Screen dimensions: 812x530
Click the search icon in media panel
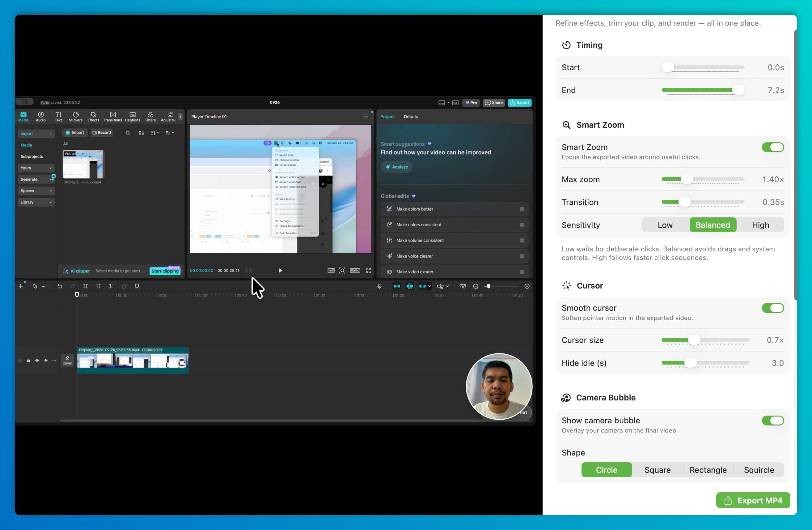tap(128, 133)
